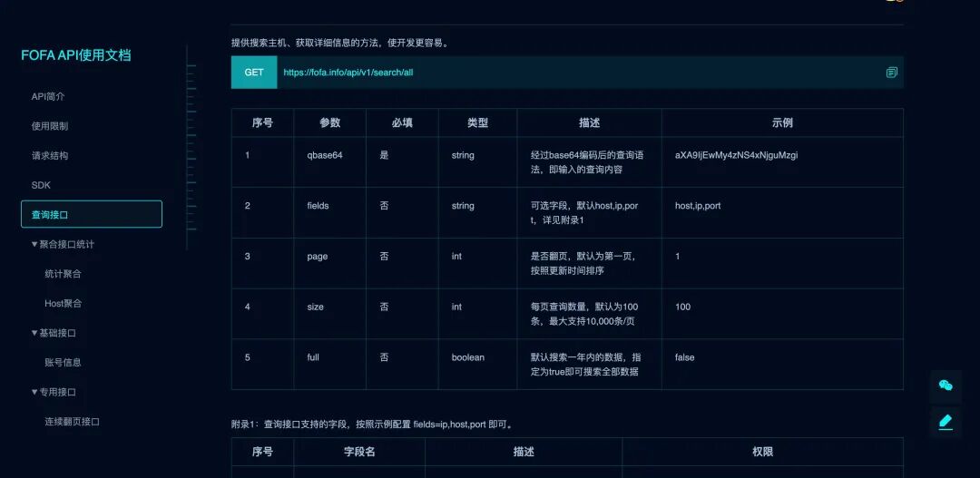Screen dimensions: 980x478
Task: Open the API简介 sidebar item
Action: click(x=48, y=97)
